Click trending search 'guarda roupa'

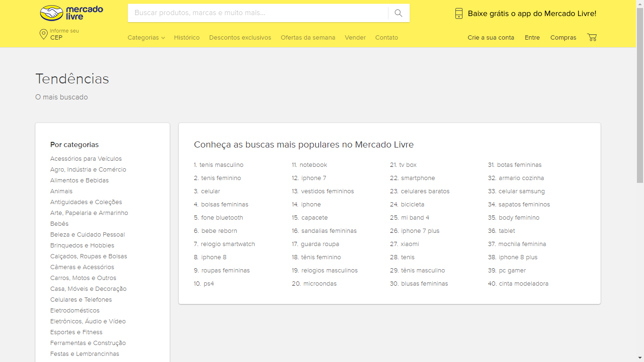(320, 244)
